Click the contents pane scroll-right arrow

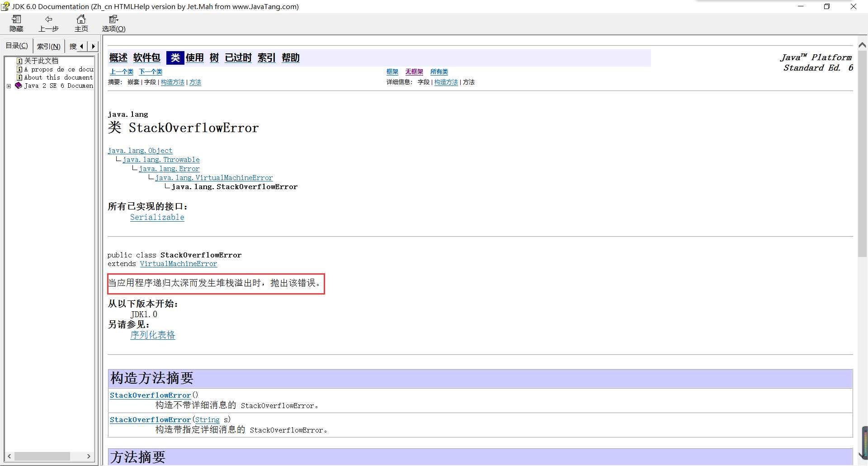pyautogui.click(x=89, y=456)
